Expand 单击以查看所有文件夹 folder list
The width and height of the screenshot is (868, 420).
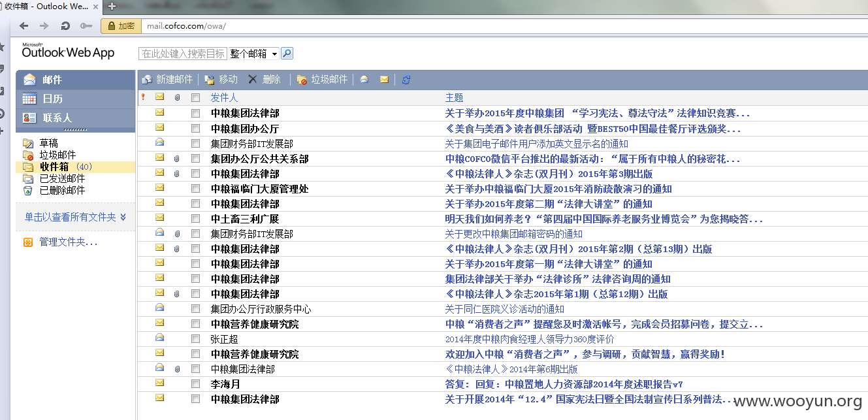[x=75, y=217]
